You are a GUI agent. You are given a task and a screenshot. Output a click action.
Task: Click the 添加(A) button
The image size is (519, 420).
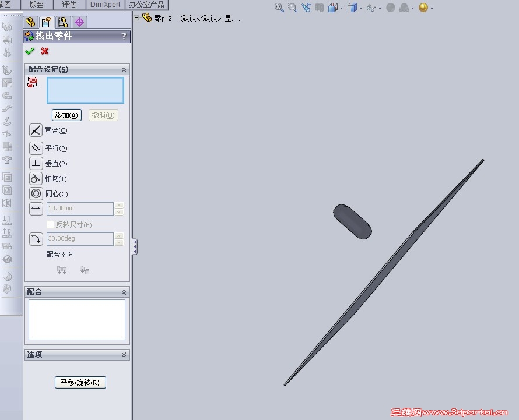pyautogui.click(x=66, y=115)
